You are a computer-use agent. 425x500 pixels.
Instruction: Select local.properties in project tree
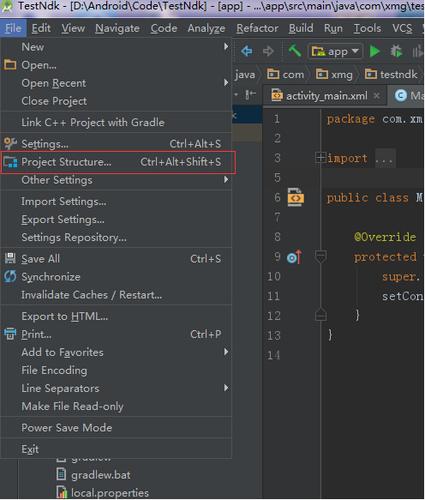tap(103, 493)
